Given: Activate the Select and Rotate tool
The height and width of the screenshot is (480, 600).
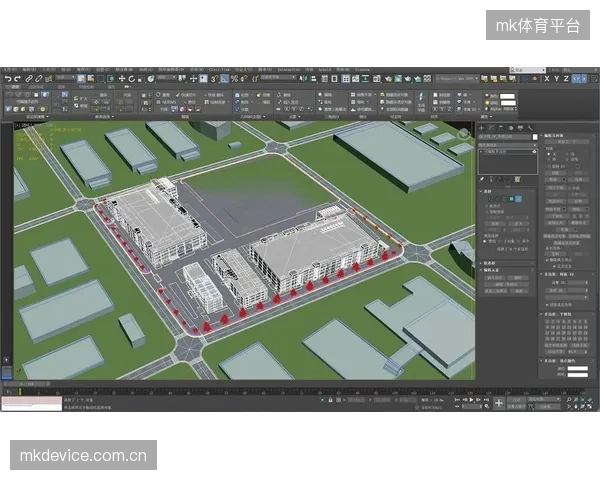Looking at the screenshot, I should pyautogui.click(x=131, y=79).
